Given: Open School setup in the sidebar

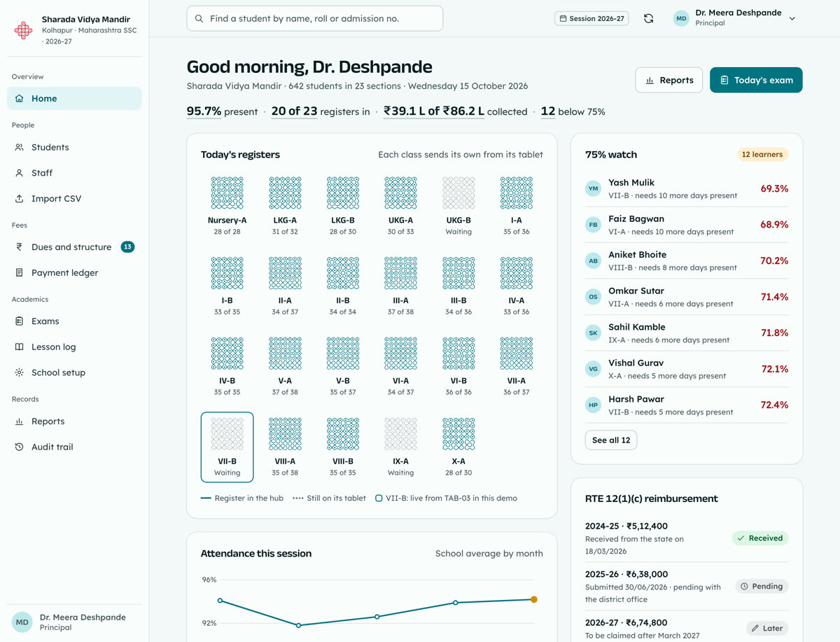Looking at the screenshot, I should (x=74, y=372).
